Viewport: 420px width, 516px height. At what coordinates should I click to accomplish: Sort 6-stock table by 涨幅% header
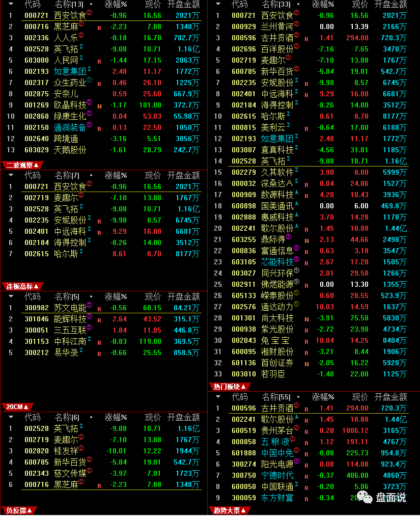point(116,417)
